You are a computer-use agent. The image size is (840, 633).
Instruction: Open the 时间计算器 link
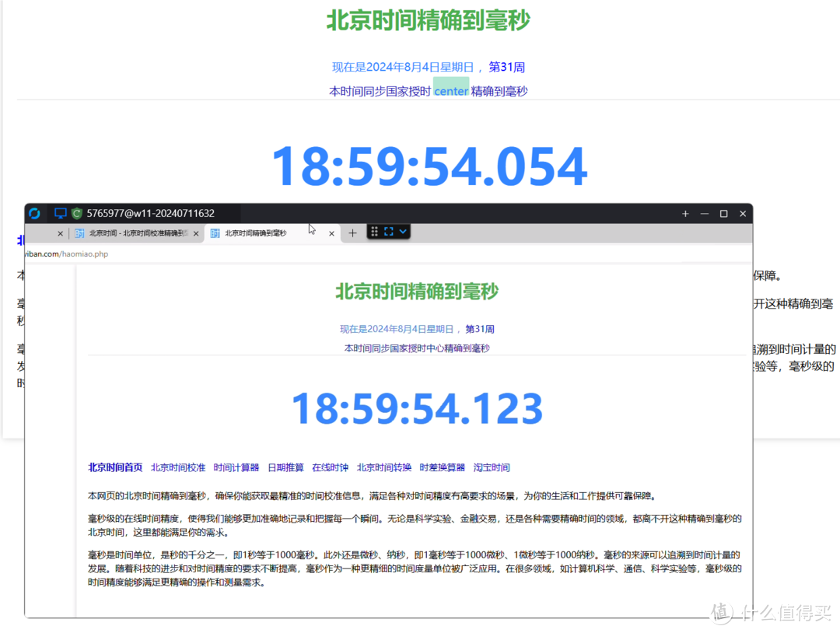click(236, 467)
